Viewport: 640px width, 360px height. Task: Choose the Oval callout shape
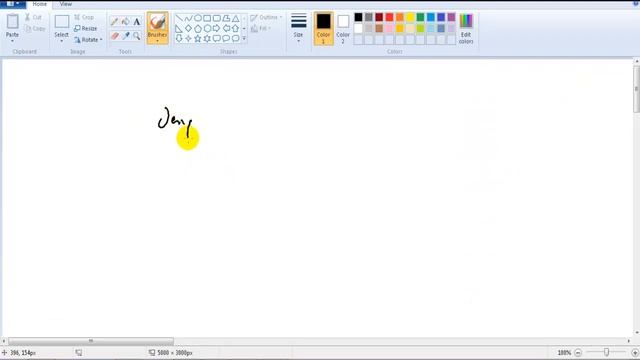[x=226, y=38]
